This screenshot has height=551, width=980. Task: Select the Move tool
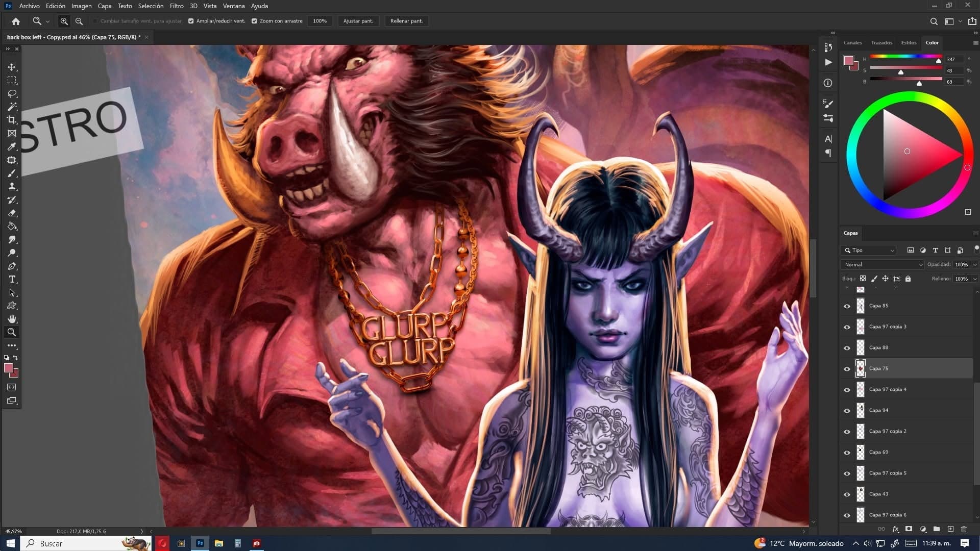coord(12,67)
